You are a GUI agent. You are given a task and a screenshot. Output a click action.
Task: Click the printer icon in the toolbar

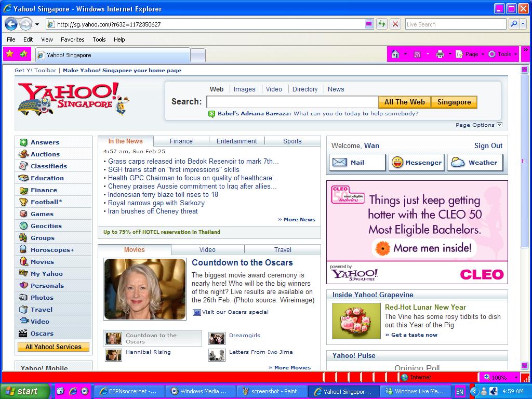point(440,54)
